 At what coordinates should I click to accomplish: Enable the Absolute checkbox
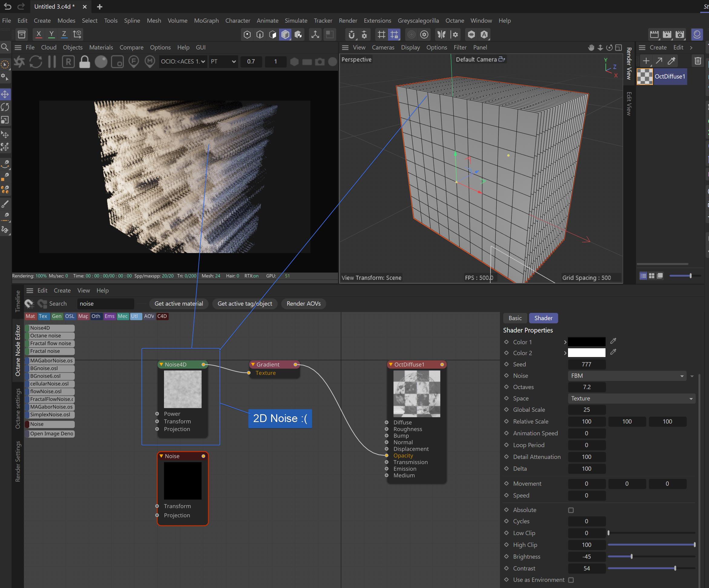pyautogui.click(x=571, y=510)
